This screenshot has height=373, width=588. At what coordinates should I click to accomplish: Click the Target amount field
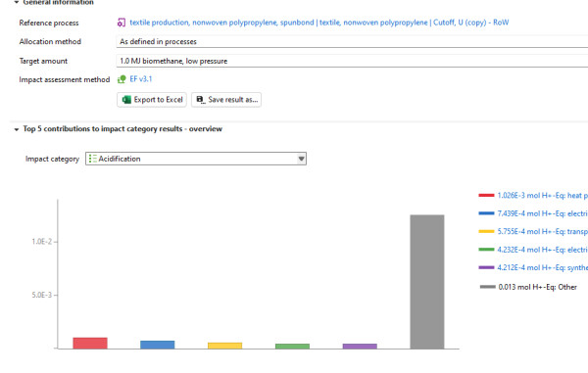tap(352, 61)
